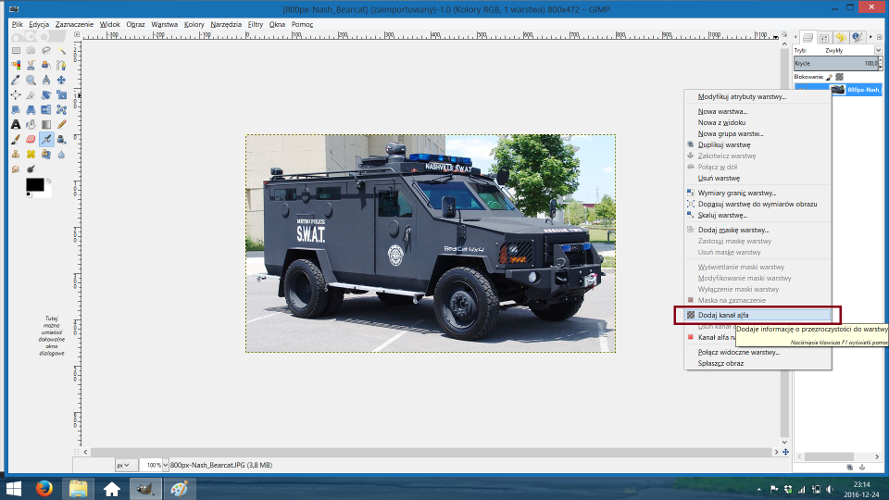Switch to the Layers tab
Screen dimensions: 889x500
pyautogui.click(x=808, y=37)
